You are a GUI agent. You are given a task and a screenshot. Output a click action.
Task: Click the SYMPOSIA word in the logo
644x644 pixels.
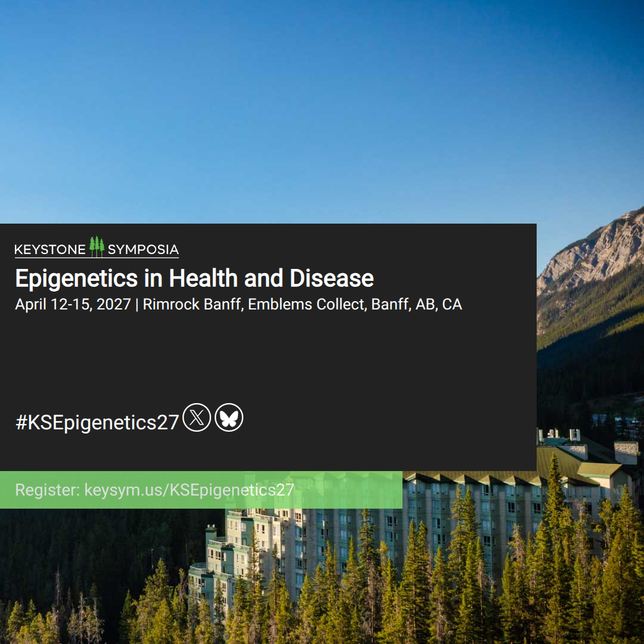point(143,249)
